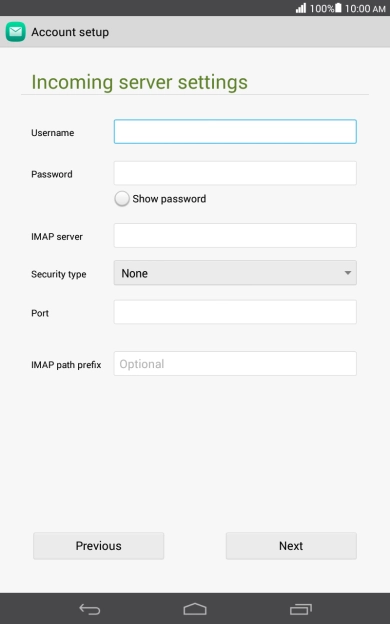Open the recent apps navigation icon
The width and height of the screenshot is (390, 624).
(301, 609)
